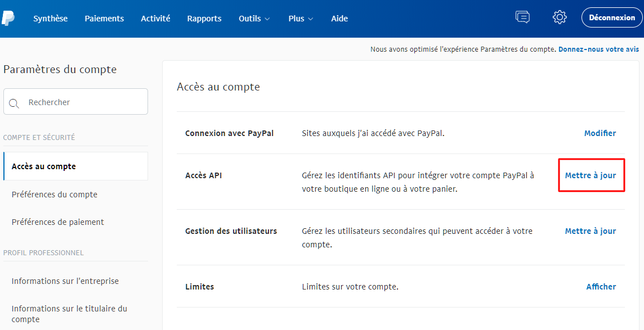
Task: Click Mettre à jour for Accès API
Action: (x=591, y=175)
